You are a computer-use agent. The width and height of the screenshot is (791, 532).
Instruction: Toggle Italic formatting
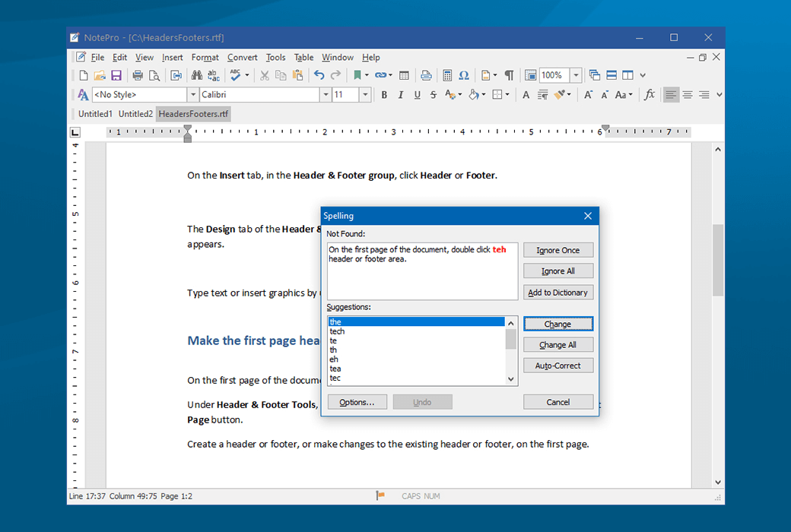tap(401, 95)
